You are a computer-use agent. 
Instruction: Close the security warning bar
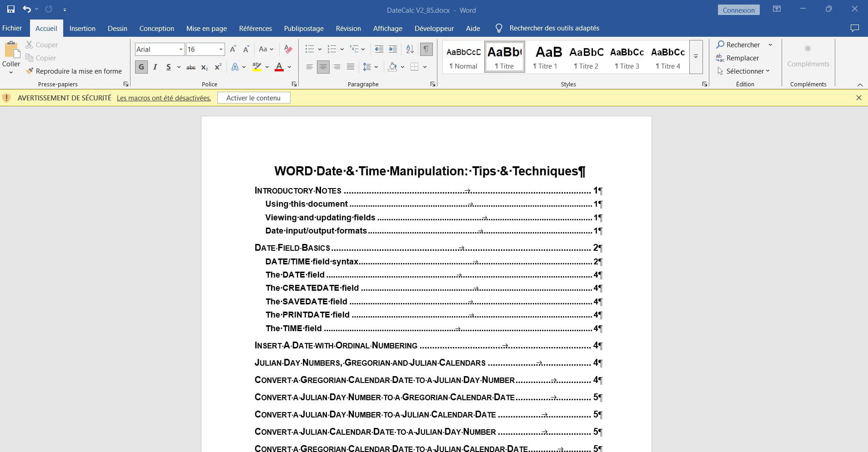[x=859, y=98]
